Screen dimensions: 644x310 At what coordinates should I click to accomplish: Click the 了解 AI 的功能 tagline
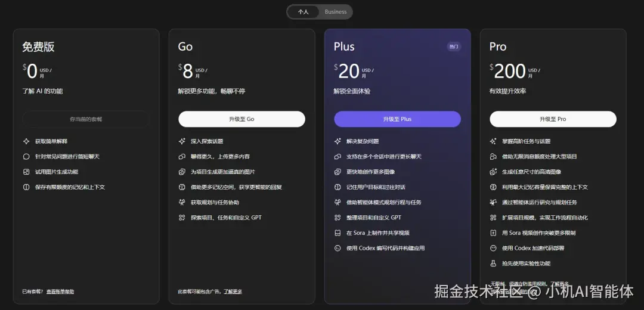click(43, 91)
